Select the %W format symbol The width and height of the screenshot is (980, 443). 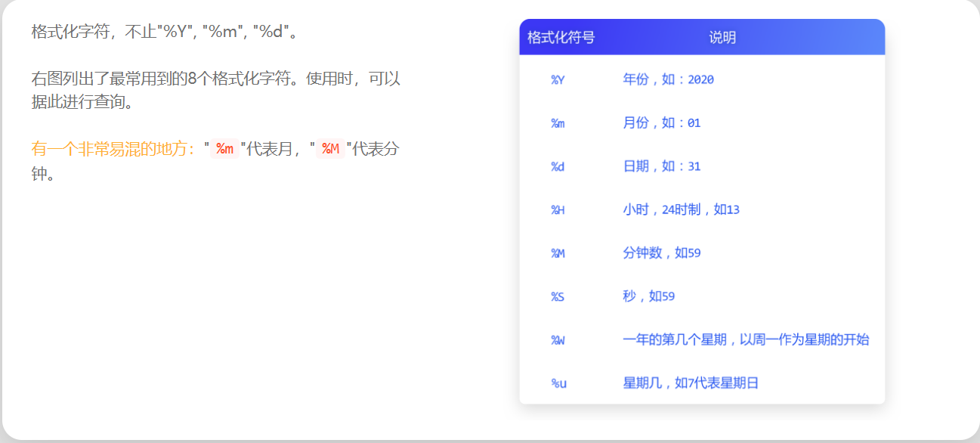click(x=557, y=339)
